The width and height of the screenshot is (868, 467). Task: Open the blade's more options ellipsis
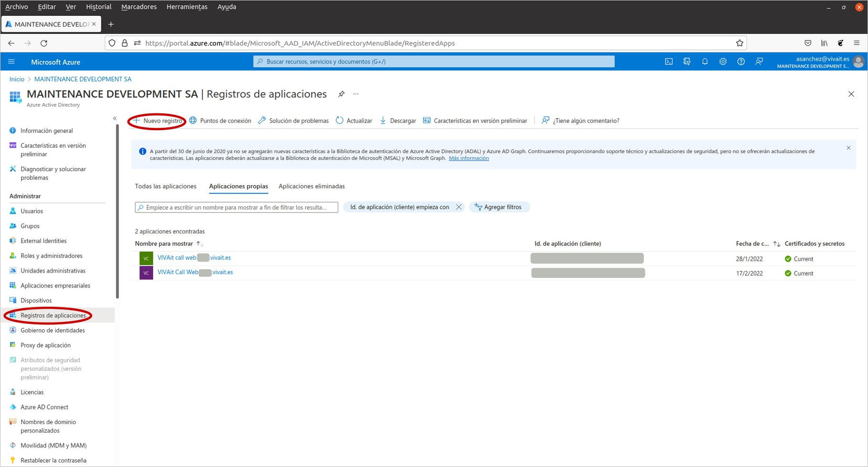tap(356, 94)
